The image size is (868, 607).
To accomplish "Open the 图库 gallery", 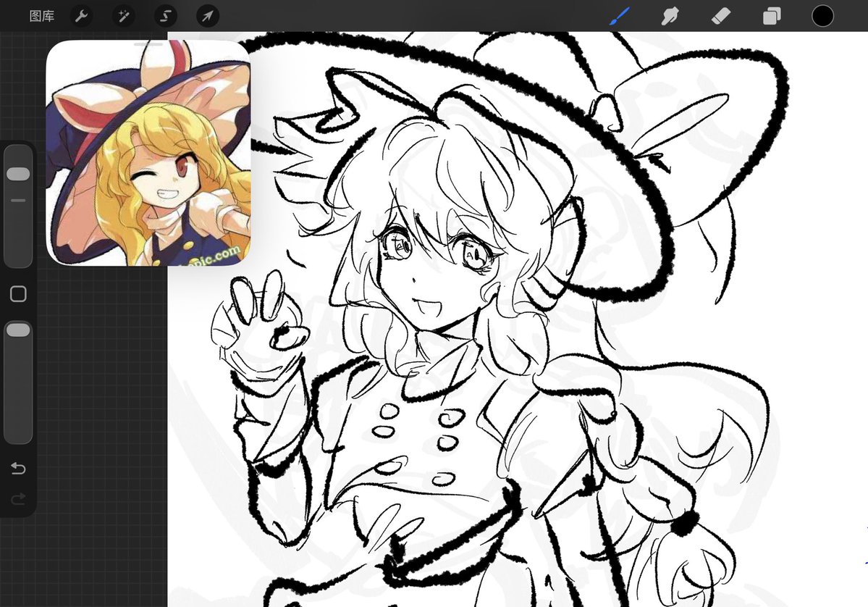I will point(41,16).
